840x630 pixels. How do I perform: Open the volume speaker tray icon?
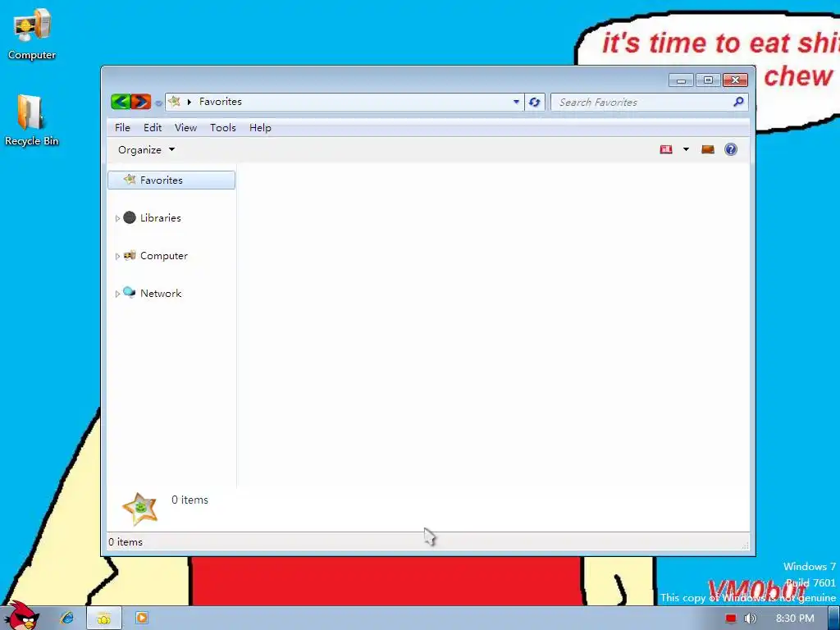click(750, 619)
